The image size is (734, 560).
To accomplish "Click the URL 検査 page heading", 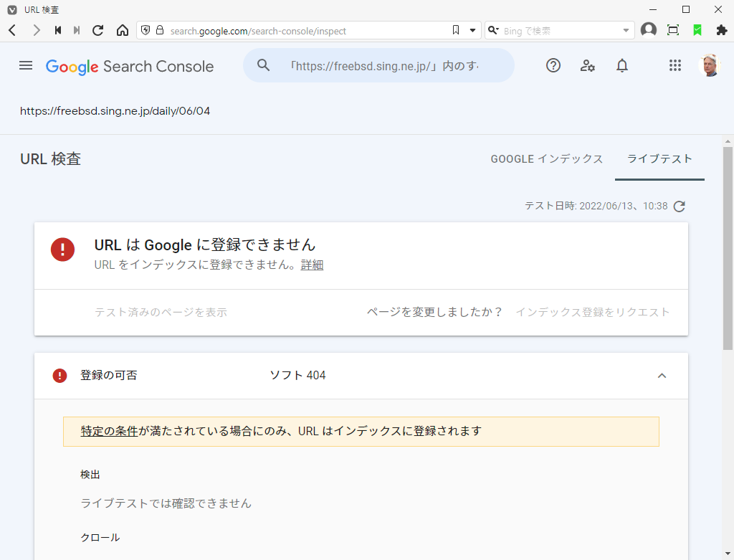I will click(x=51, y=159).
